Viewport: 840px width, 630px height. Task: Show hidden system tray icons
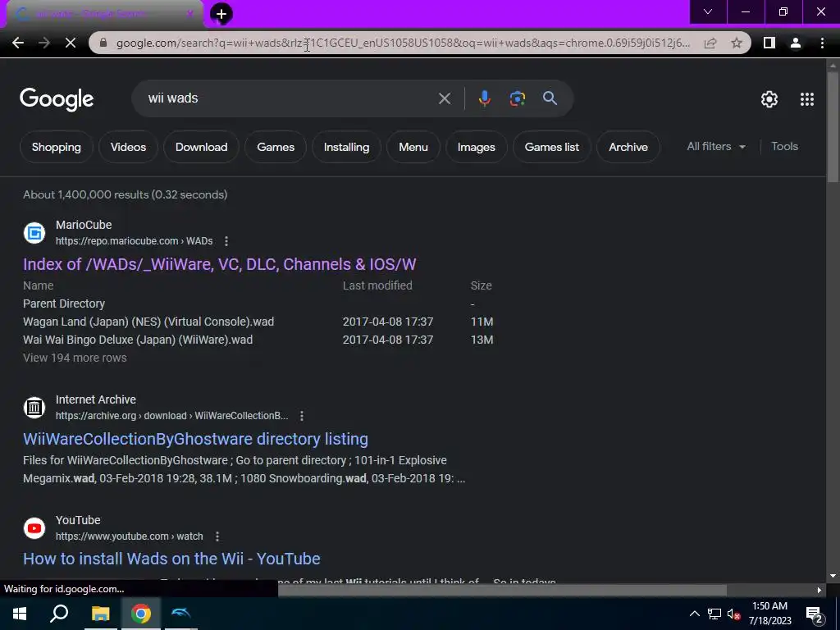click(694, 614)
